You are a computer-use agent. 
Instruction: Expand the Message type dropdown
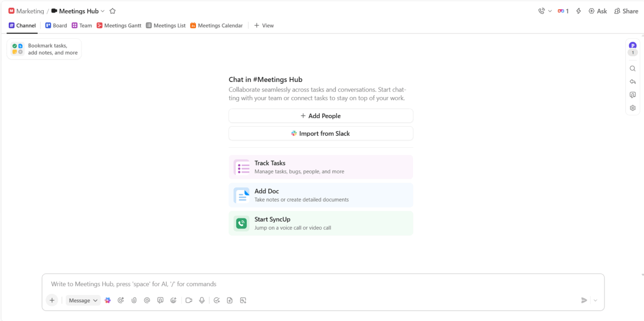[x=83, y=300]
